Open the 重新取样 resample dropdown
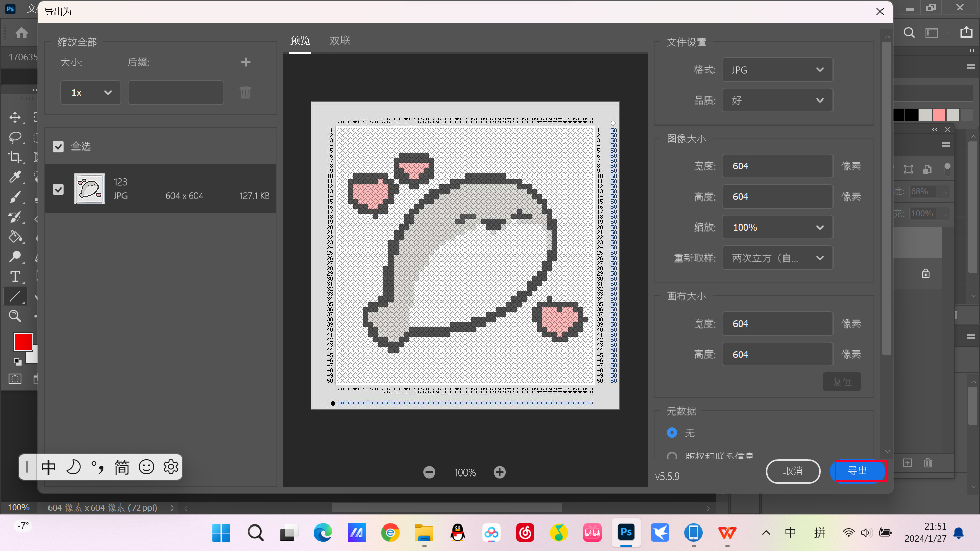The height and width of the screenshot is (551, 980). [777, 258]
